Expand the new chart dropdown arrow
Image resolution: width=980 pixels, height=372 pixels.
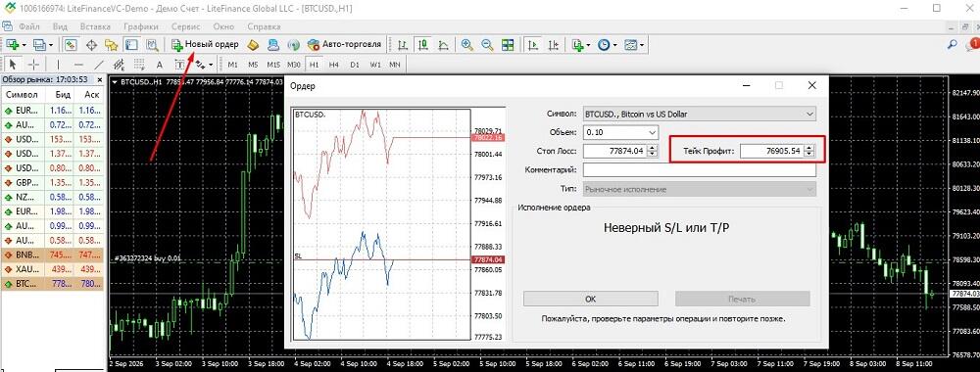[24, 45]
